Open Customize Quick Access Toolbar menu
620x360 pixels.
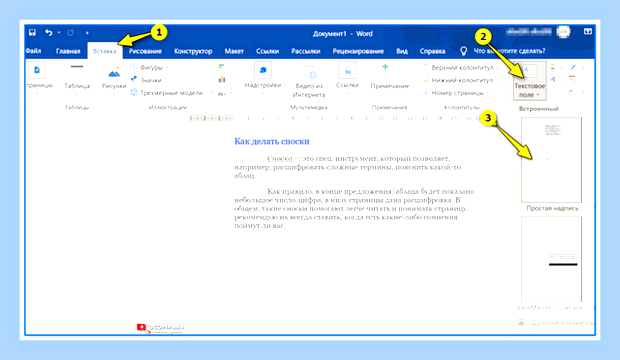(87, 33)
